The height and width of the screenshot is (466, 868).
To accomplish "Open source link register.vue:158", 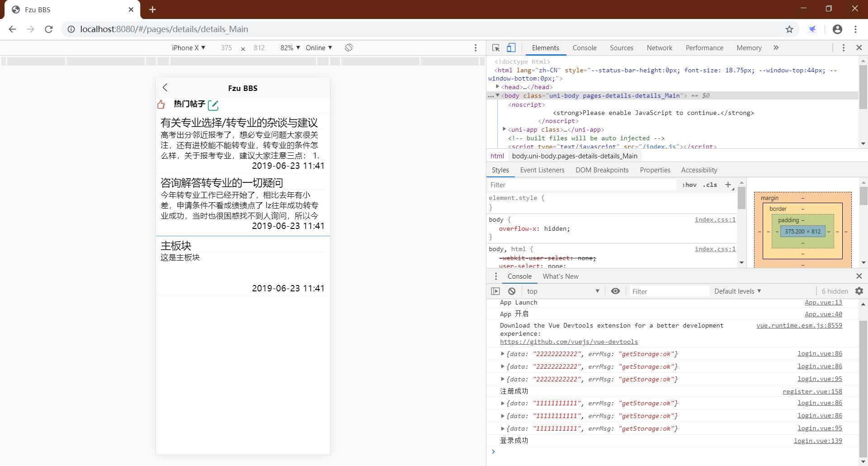I will 812,391.
